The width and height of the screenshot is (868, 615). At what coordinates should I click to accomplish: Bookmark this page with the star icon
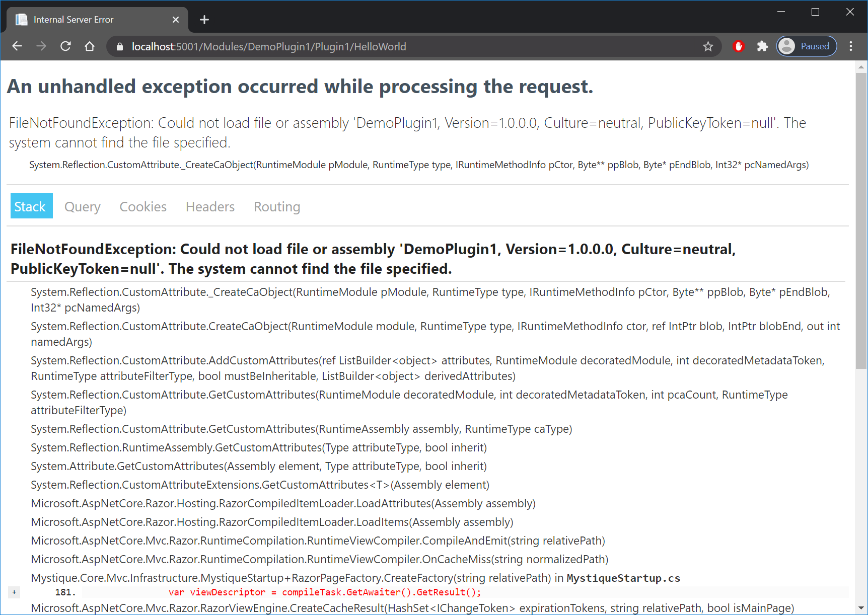click(708, 46)
